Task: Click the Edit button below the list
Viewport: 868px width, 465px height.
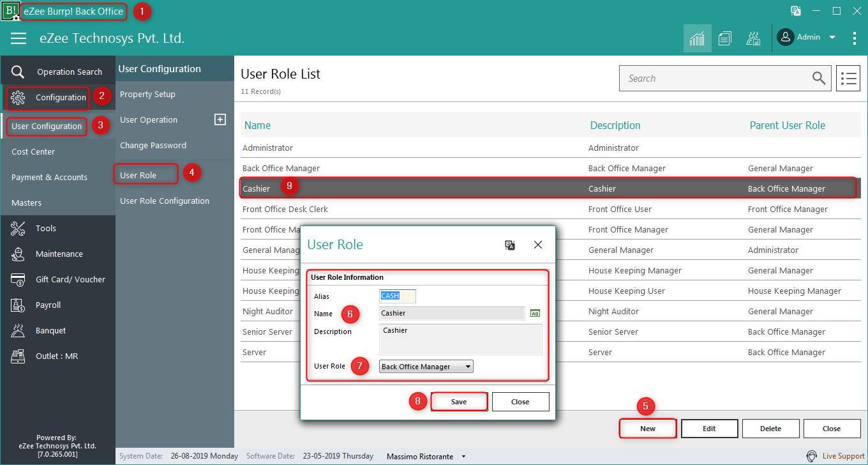Action: coord(709,429)
